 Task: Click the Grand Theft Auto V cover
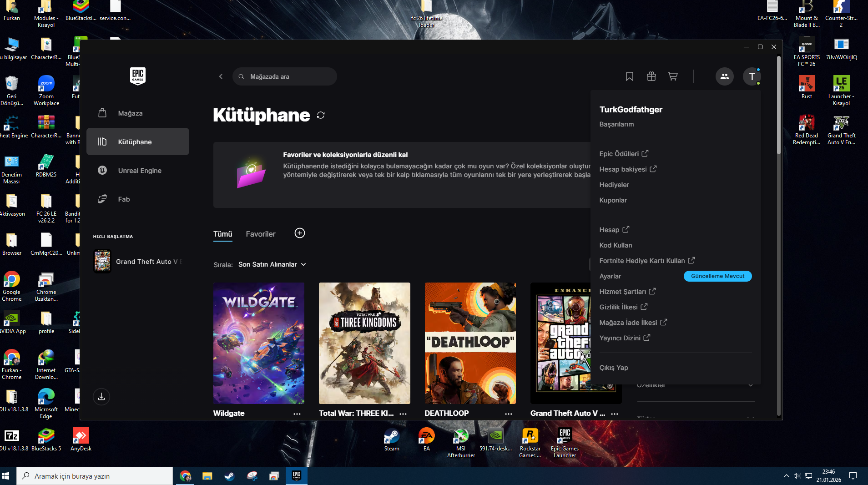[x=560, y=343]
